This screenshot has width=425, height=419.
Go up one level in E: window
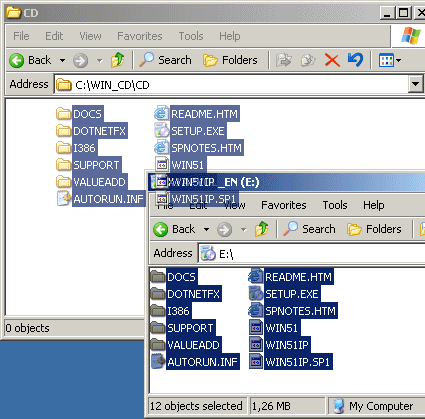261,229
